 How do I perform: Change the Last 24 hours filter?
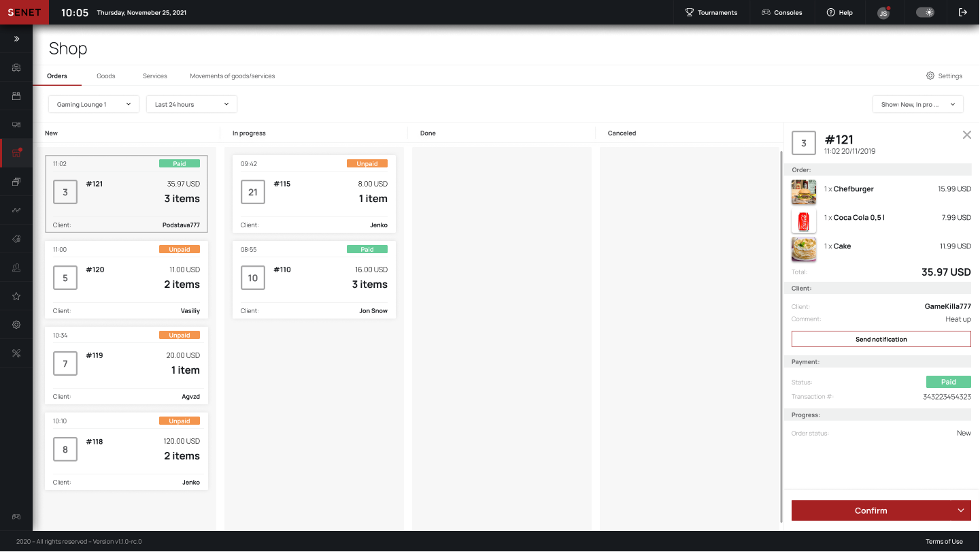tap(191, 104)
